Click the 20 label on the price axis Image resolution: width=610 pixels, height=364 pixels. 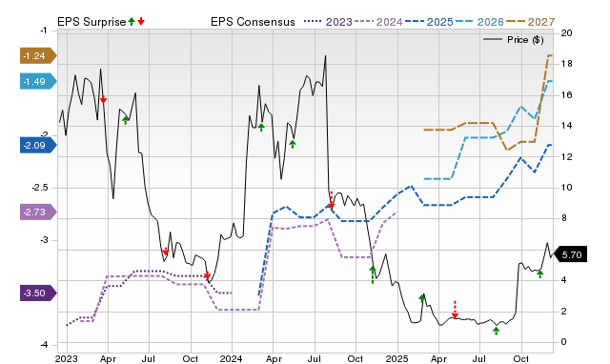tap(567, 33)
